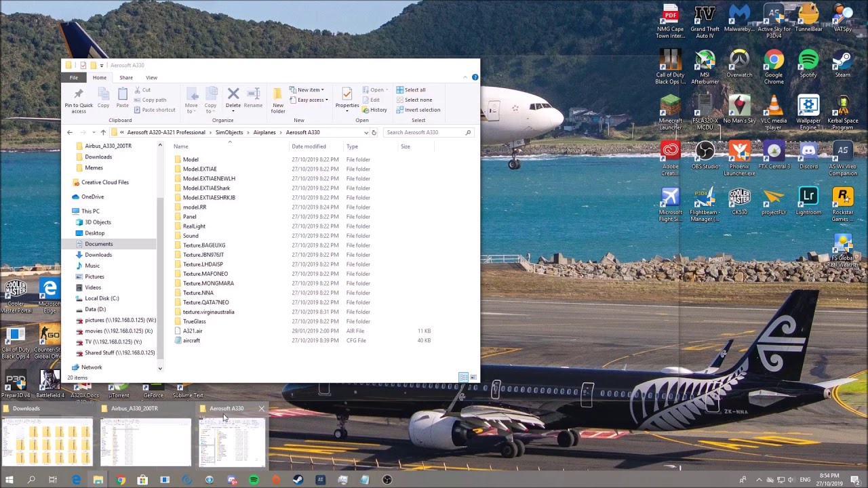Select the Home ribbon tab

99,77
